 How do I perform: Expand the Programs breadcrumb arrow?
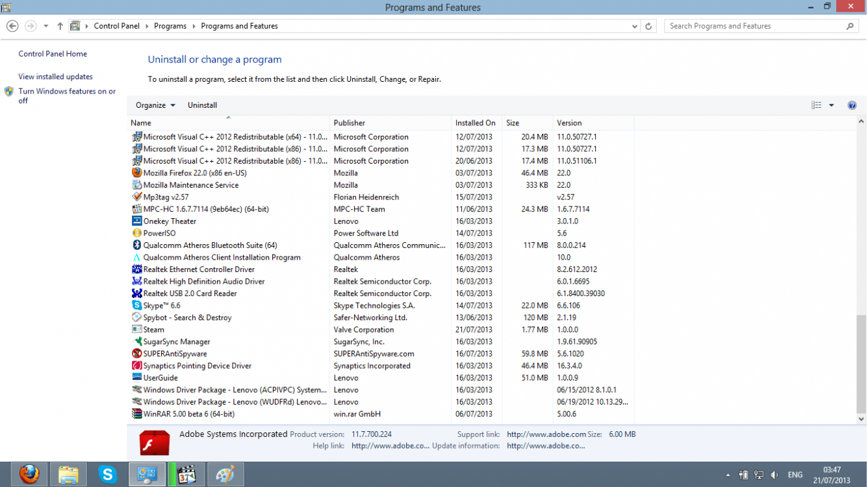point(194,26)
